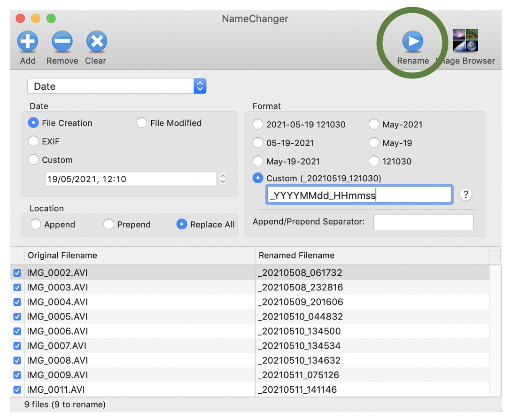Click renamed filename _20210511_075126
Image resolution: width=512 pixels, height=420 pixels.
pos(298,375)
